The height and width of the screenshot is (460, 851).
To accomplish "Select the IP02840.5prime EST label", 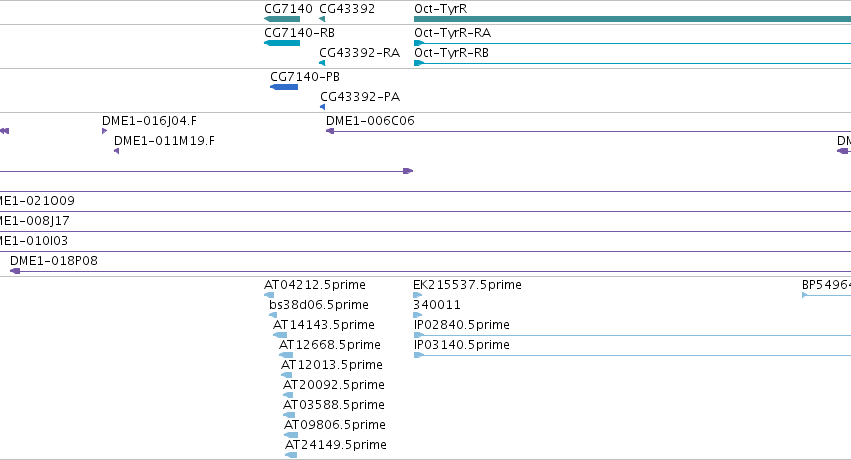I will point(461,324).
